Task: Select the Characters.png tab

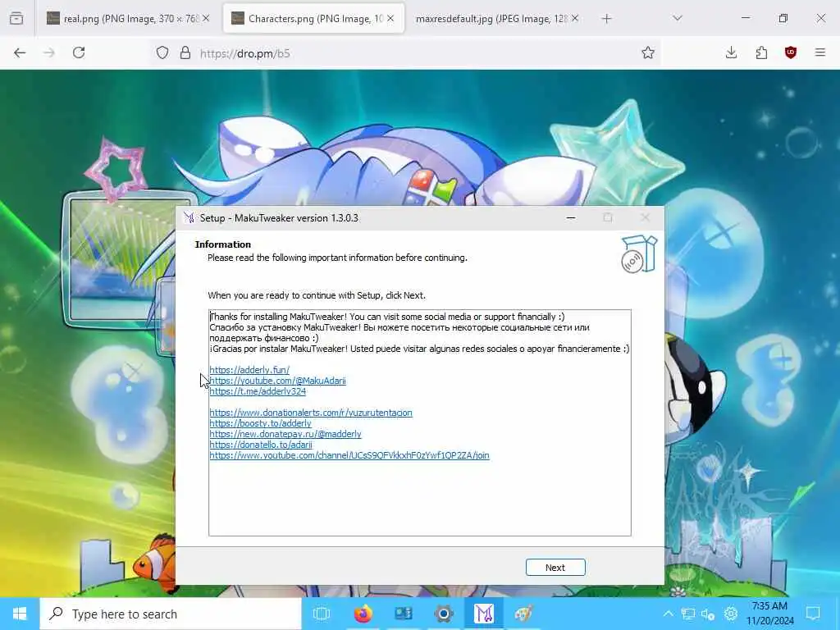Action: coord(313,19)
